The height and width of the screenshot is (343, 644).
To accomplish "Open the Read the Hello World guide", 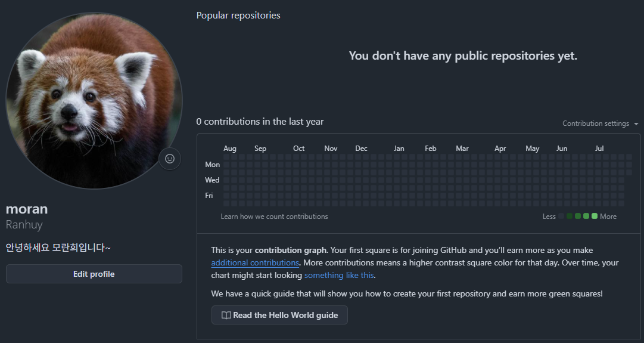I will [x=279, y=315].
